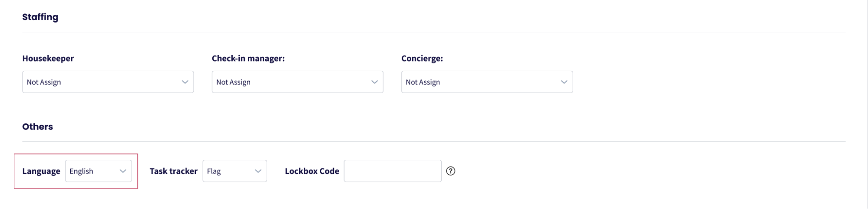This screenshot has height=209, width=868.
Task: Click the help icon beside Lockbox Code
Action: tap(451, 171)
